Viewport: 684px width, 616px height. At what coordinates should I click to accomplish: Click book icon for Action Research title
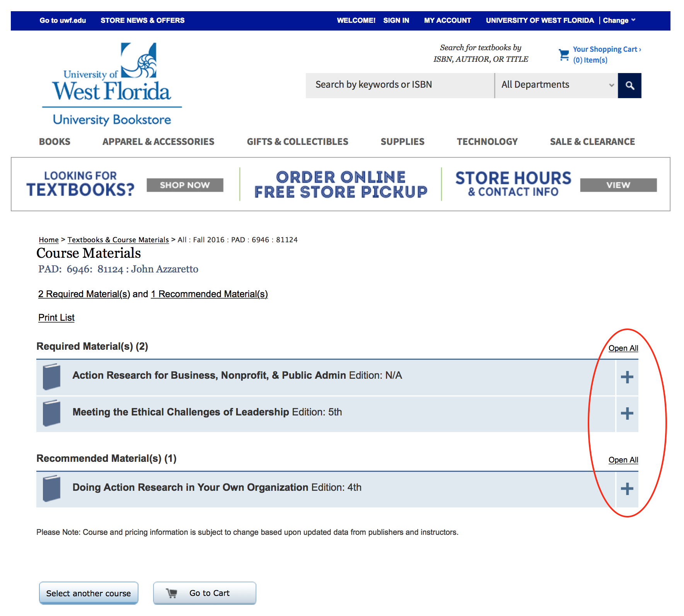click(x=51, y=376)
